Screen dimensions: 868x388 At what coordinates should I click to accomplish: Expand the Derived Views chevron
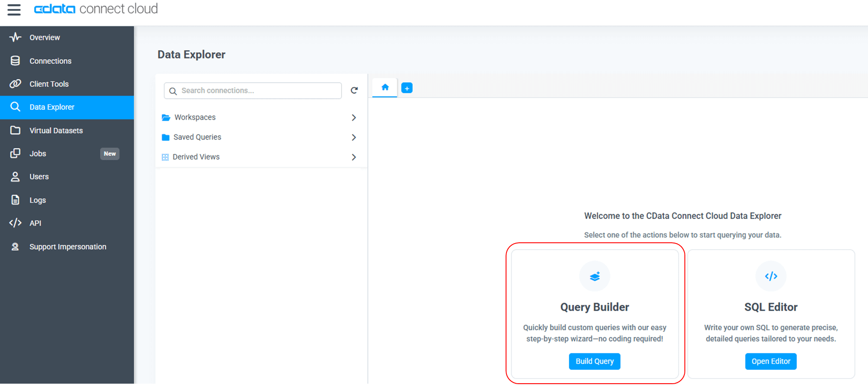[x=354, y=157]
